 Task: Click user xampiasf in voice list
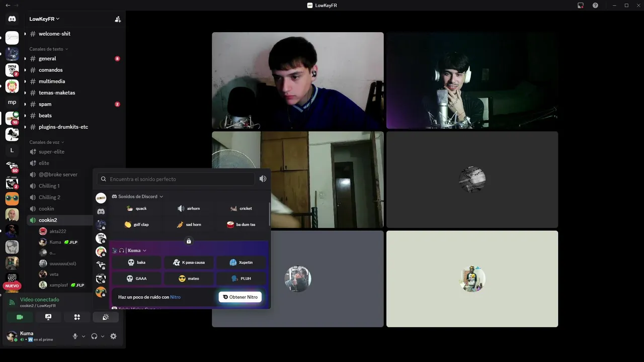(x=59, y=285)
